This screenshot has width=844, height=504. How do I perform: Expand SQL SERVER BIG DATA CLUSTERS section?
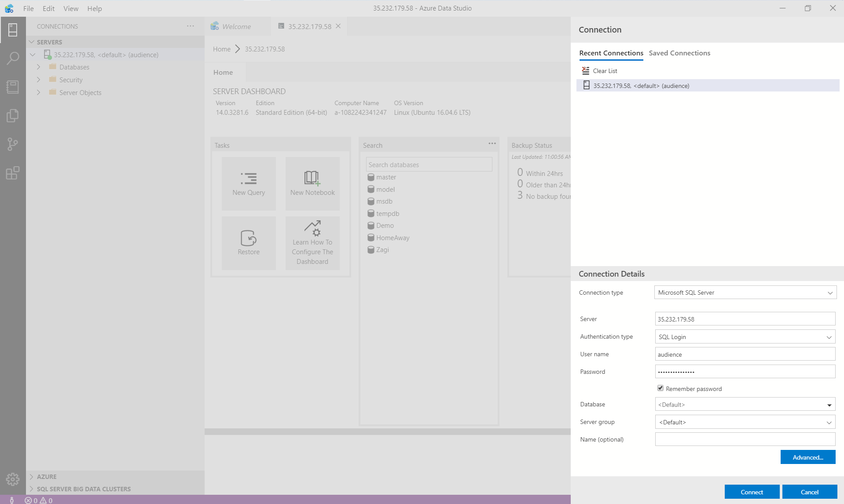(x=32, y=489)
